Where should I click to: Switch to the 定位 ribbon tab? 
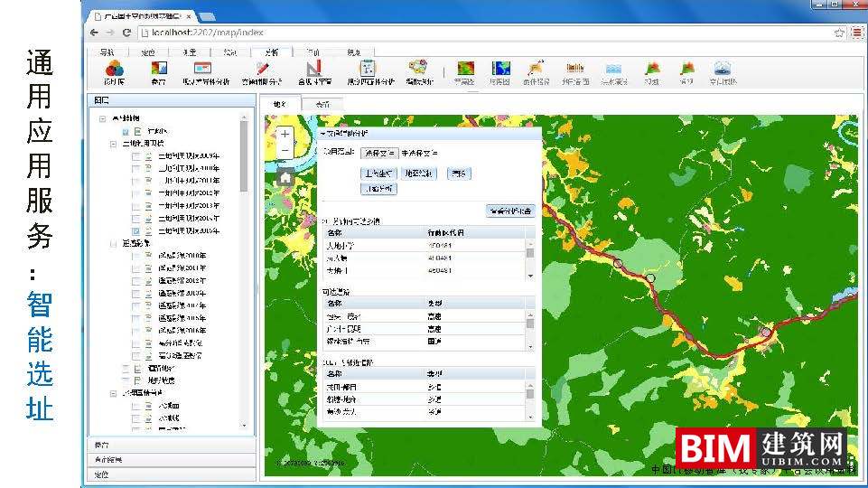click(148, 52)
